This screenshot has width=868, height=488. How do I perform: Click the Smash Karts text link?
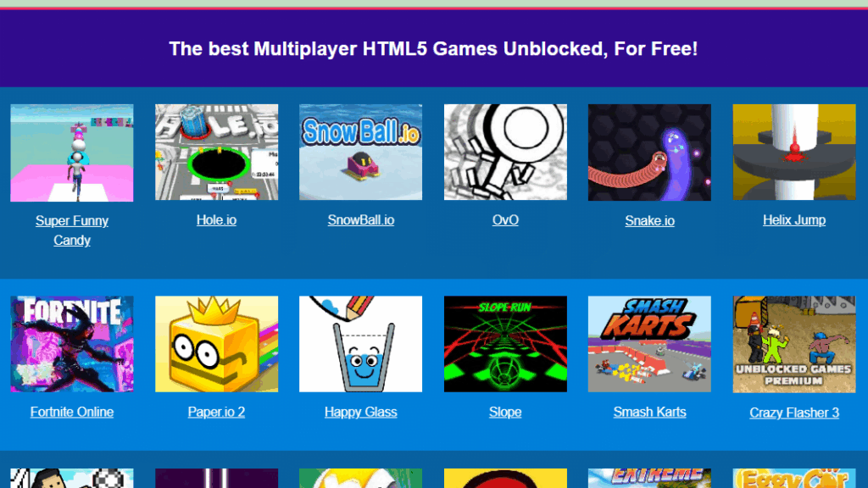coord(649,413)
